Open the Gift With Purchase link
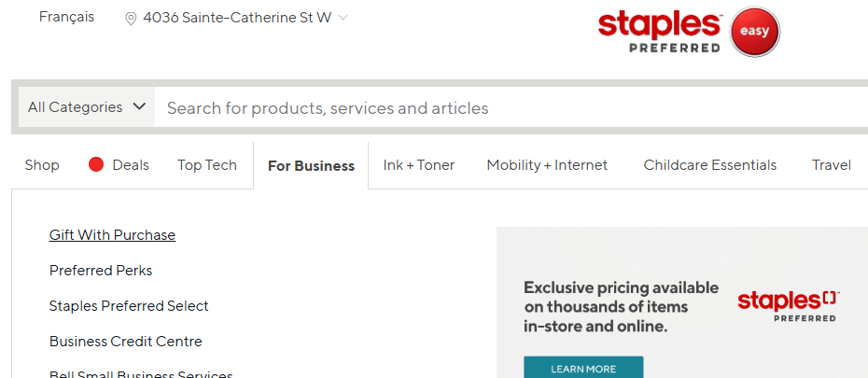This screenshot has width=868, height=378. (x=112, y=235)
